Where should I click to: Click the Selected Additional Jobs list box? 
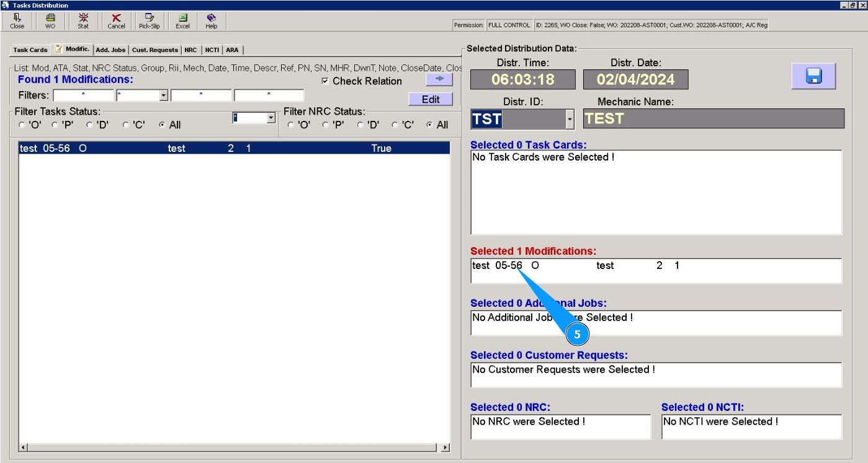coord(656,323)
